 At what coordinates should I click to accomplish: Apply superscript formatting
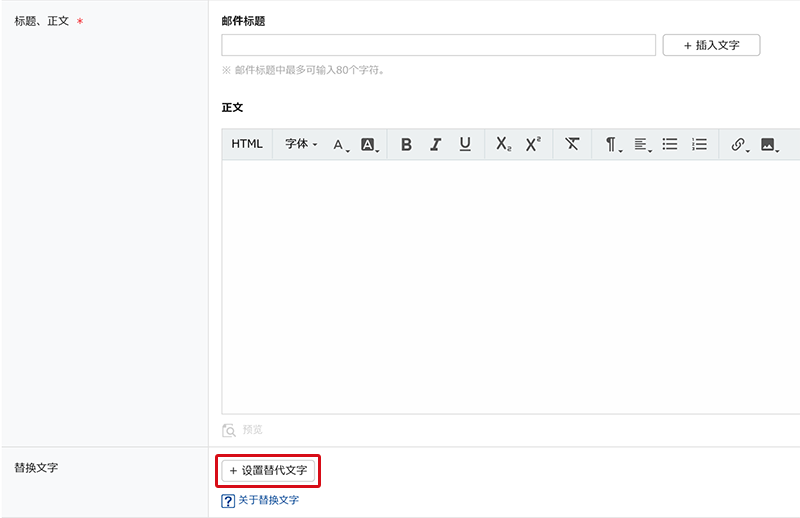coord(533,144)
